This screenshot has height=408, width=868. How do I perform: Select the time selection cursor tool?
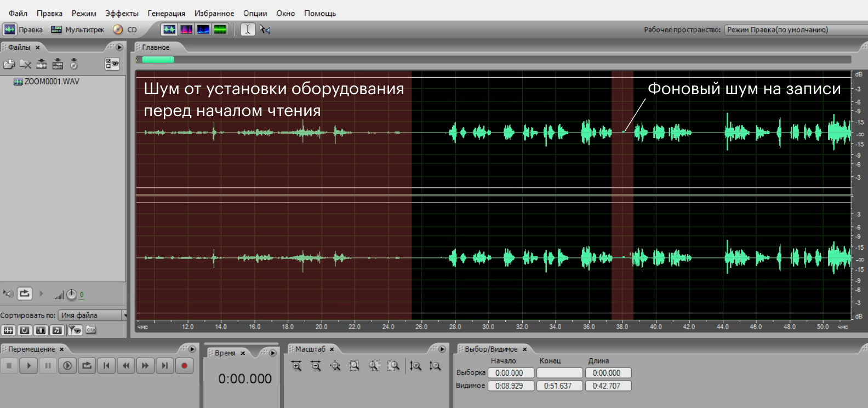coord(248,30)
